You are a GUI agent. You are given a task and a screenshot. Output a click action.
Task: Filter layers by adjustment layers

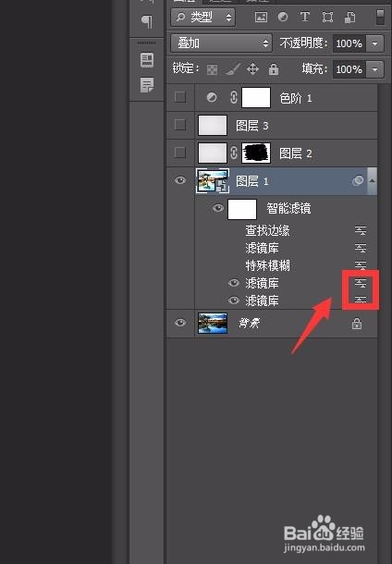click(x=283, y=17)
